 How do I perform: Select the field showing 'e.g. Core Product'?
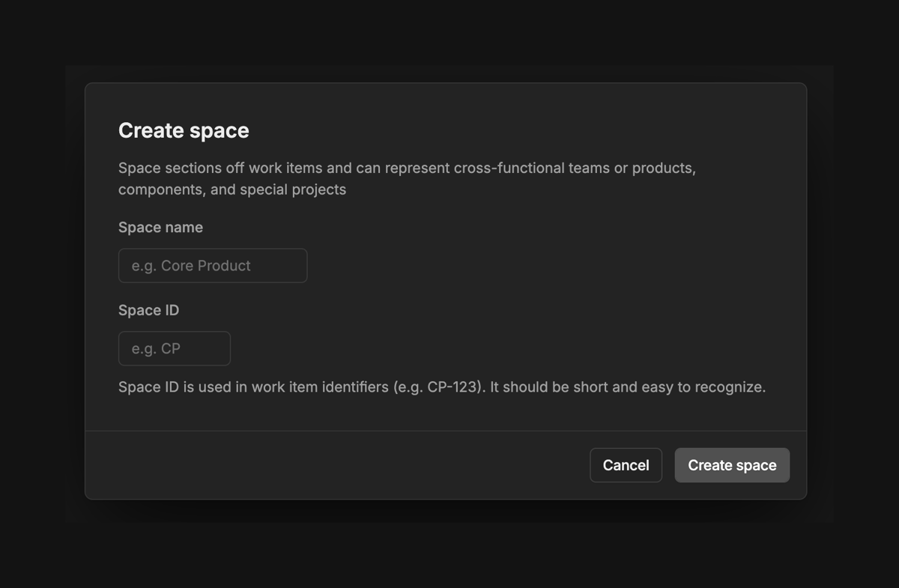tap(212, 265)
